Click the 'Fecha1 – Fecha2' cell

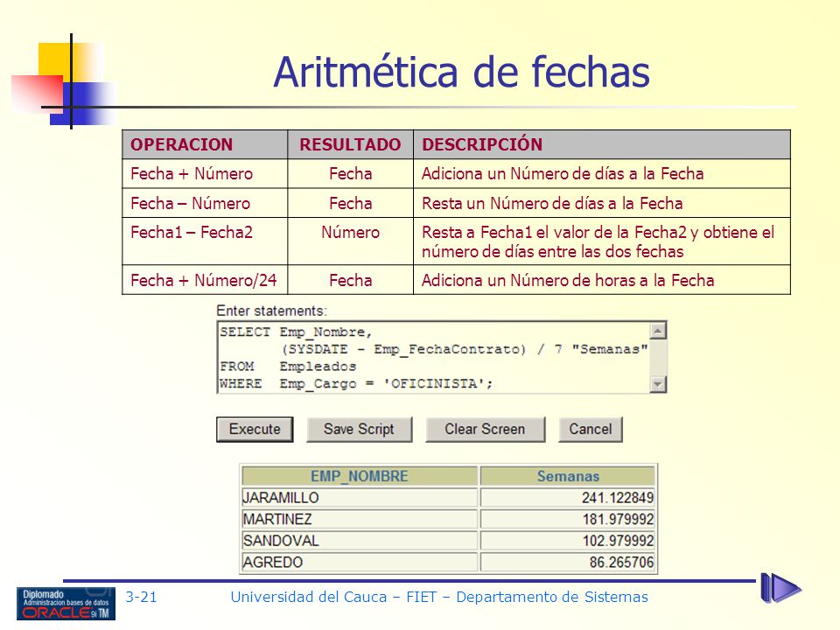[205, 241]
